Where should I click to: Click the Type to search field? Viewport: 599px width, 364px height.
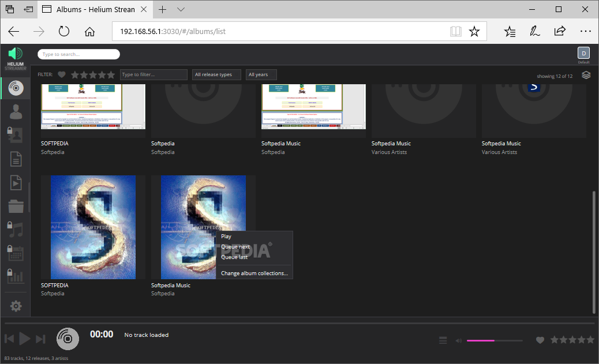pos(78,54)
